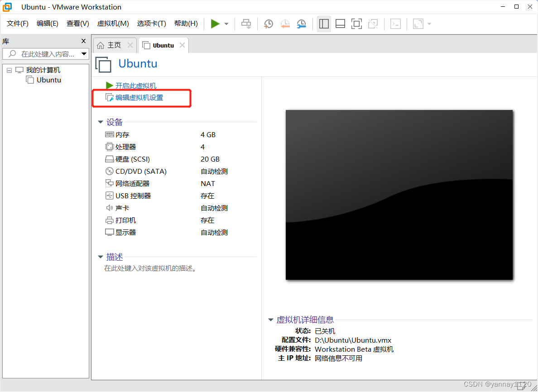Collapse the 虚拟机详细信息 section
This screenshot has height=392, width=538.
tap(271, 320)
